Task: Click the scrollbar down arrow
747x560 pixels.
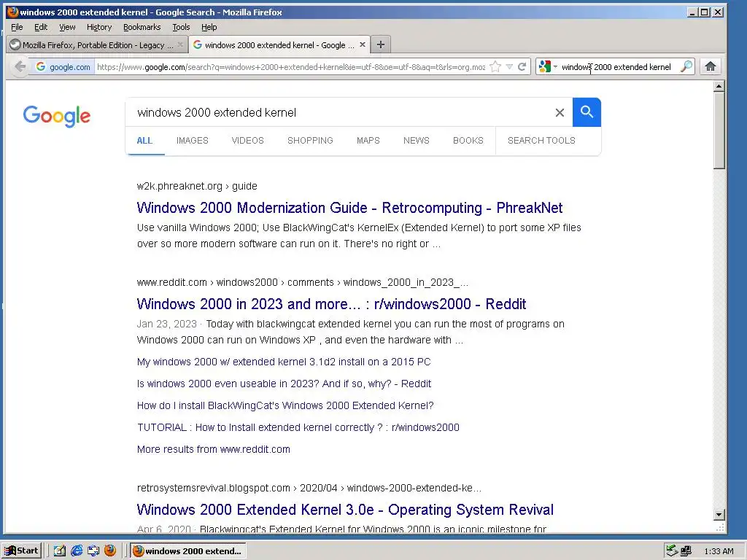Action: pyautogui.click(x=719, y=514)
